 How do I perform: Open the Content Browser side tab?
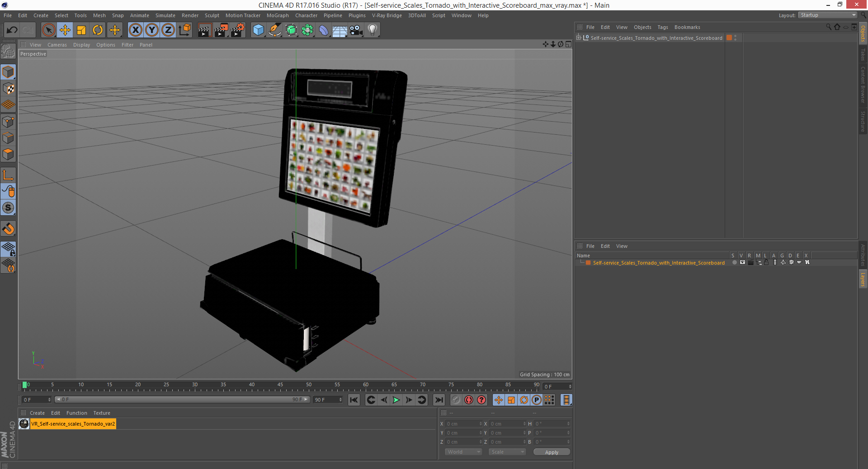point(863,85)
